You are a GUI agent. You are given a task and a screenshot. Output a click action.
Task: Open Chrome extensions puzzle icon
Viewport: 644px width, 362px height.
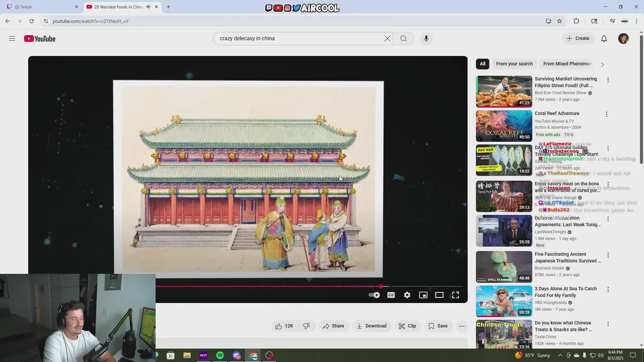577,21
